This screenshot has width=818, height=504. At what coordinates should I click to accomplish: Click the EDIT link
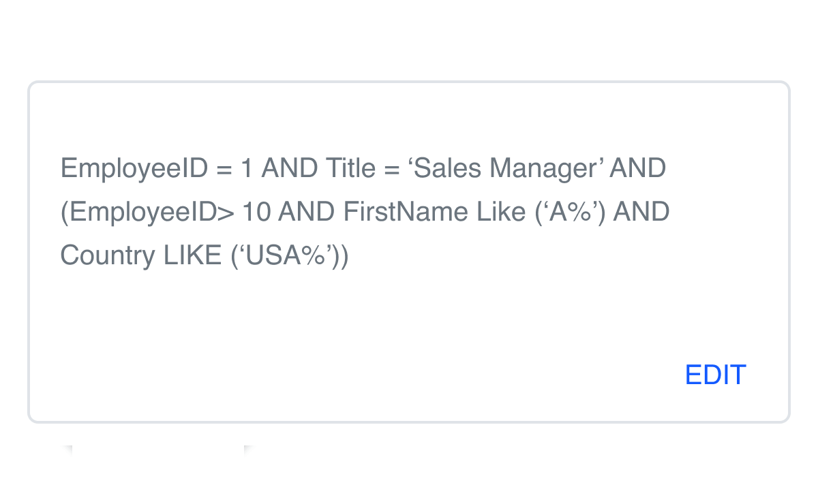click(x=715, y=375)
